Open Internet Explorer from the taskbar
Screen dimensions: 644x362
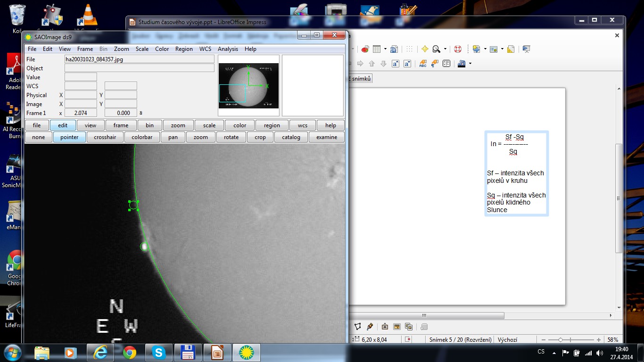(x=100, y=352)
